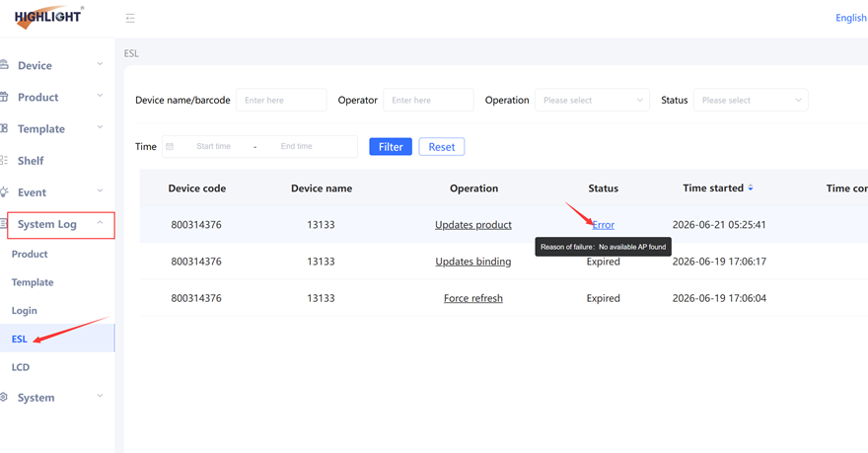Screen dimensions: 868x453
Task: Click the System gear icon
Action: [x=4, y=397]
